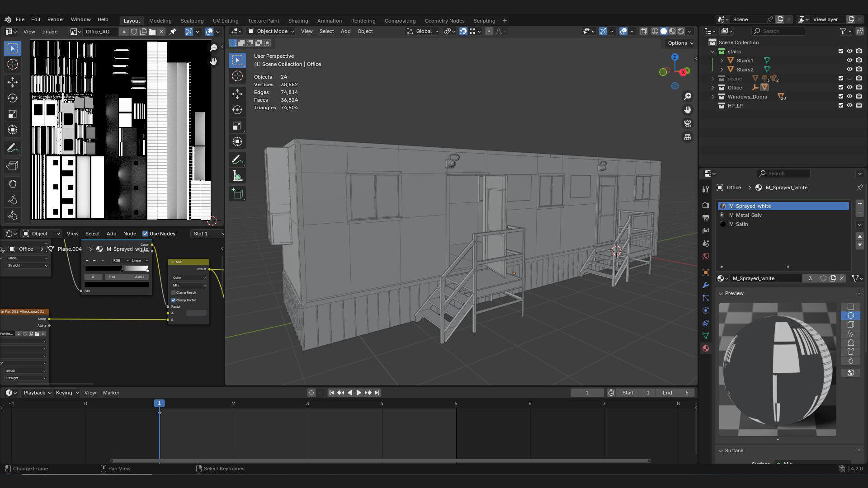Image resolution: width=868 pixels, height=488 pixels.
Task: Pin the Office_AO image
Action: pyautogui.click(x=173, y=32)
